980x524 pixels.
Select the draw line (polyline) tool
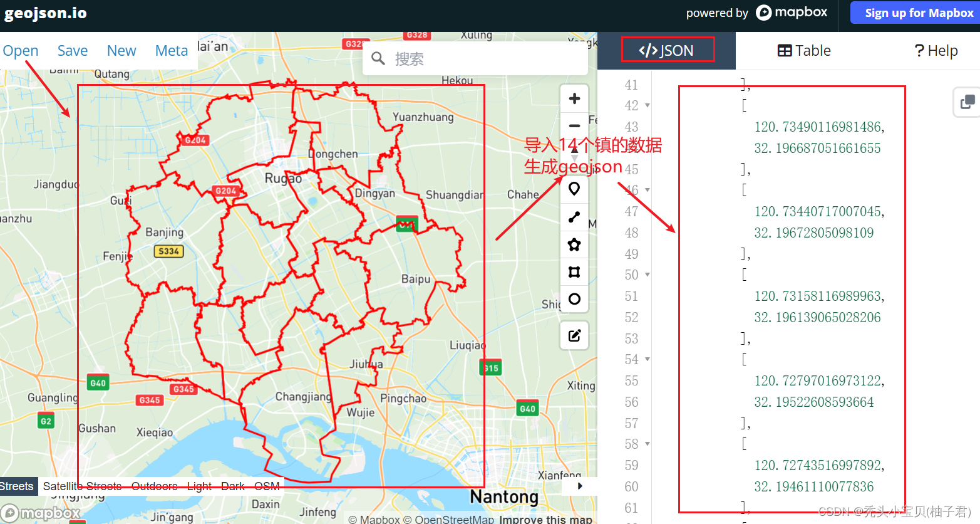pos(574,217)
